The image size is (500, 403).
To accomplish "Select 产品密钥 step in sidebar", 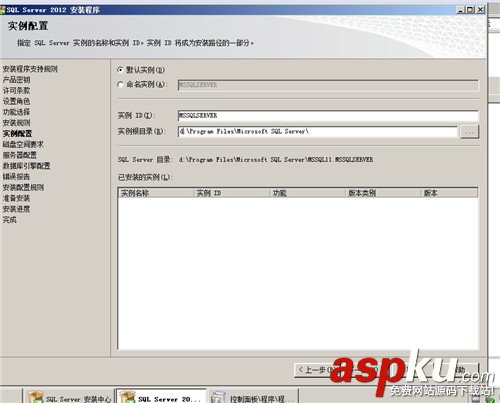I will [x=16, y=80].
